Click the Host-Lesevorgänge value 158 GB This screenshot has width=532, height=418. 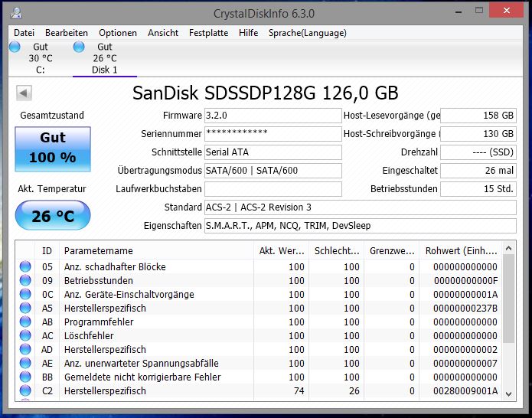pos(478,116)
